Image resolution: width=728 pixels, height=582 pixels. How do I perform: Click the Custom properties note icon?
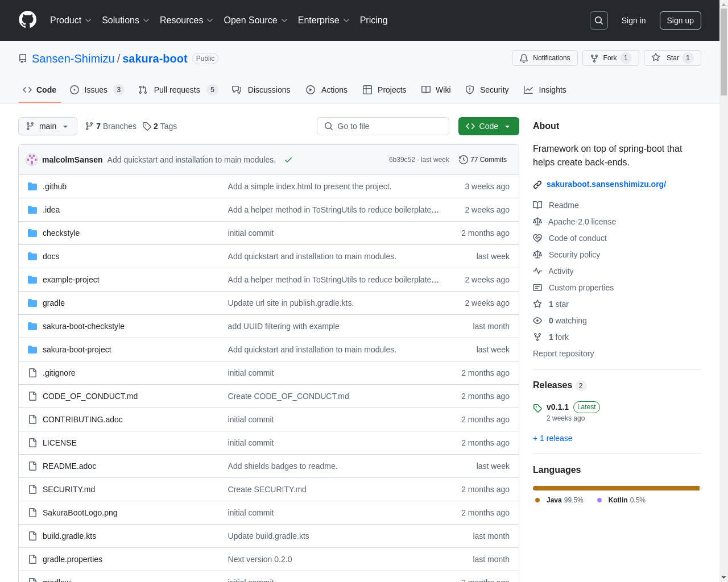(537, 288)
